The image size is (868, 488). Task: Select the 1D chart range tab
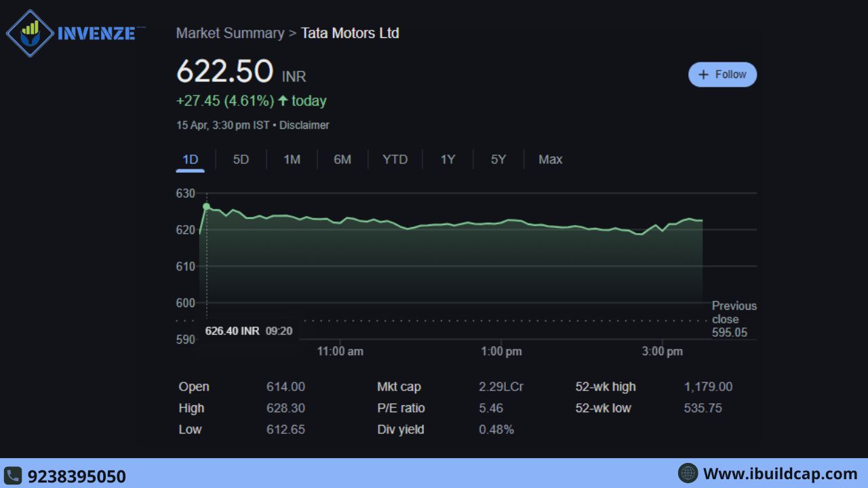pyautogui.click(x=190, y=159)
